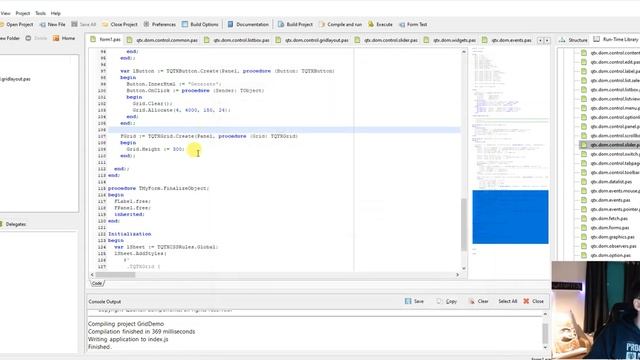The height and width of the screenshot is (360, 640).
Task: Click Select All in Console Output
Action: click(x=507, y=301)
